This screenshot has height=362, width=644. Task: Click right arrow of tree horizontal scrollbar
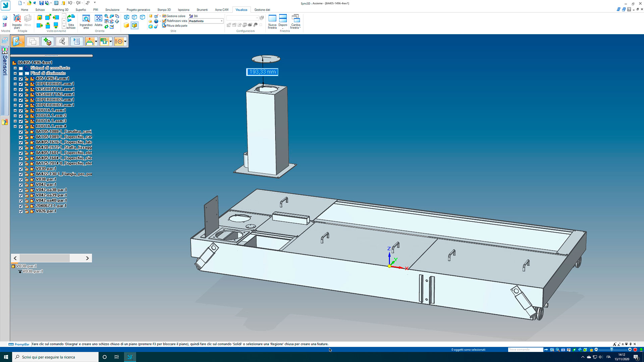pyautogui.click(x=87, y=258)
